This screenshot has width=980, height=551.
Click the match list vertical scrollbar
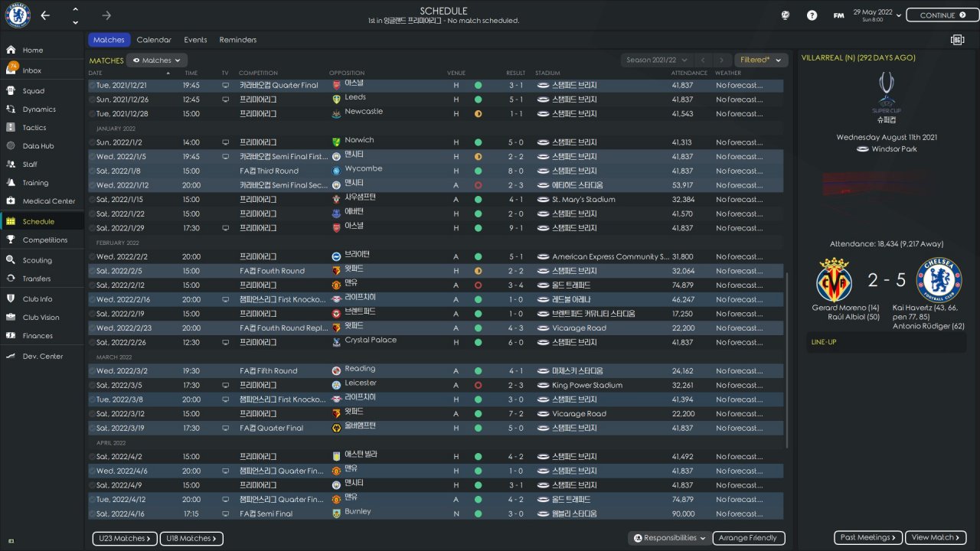[786, 360]
